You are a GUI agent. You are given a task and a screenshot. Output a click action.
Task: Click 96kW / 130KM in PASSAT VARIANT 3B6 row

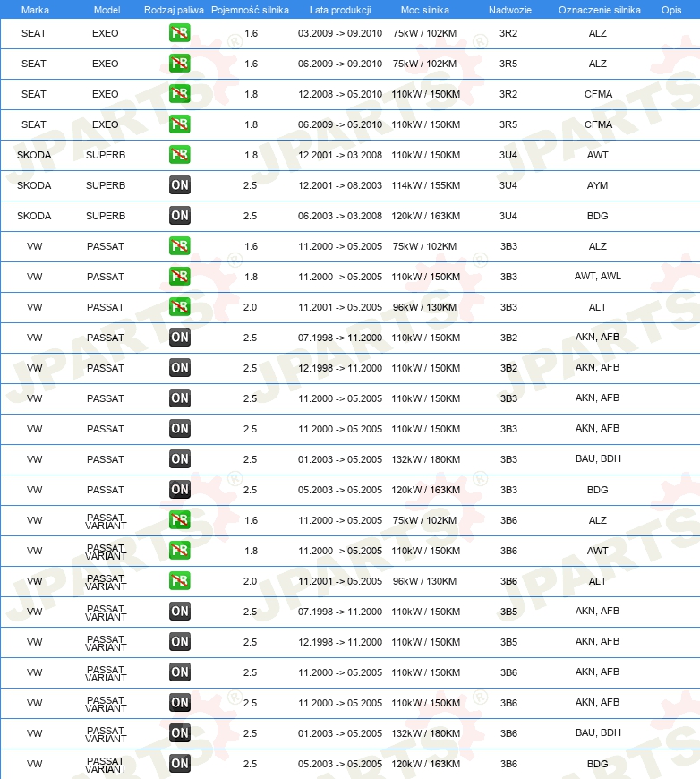click(x=425, y=581)
